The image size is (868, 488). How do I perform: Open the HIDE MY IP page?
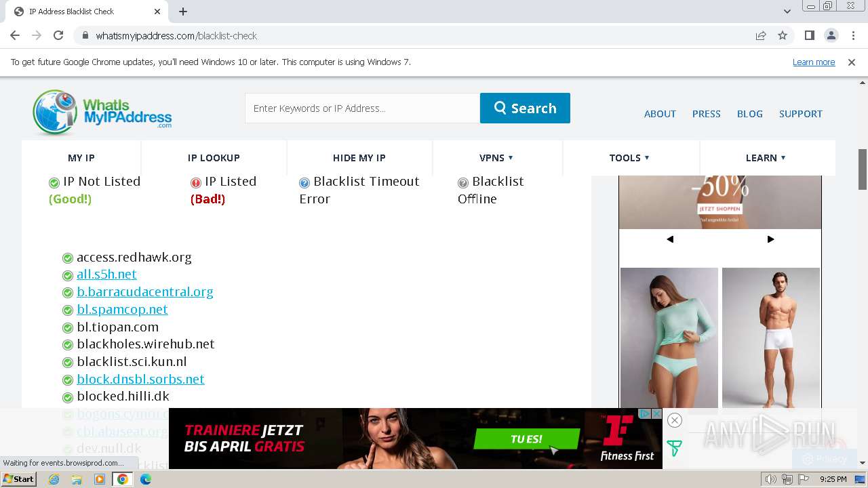coord(359,158)
